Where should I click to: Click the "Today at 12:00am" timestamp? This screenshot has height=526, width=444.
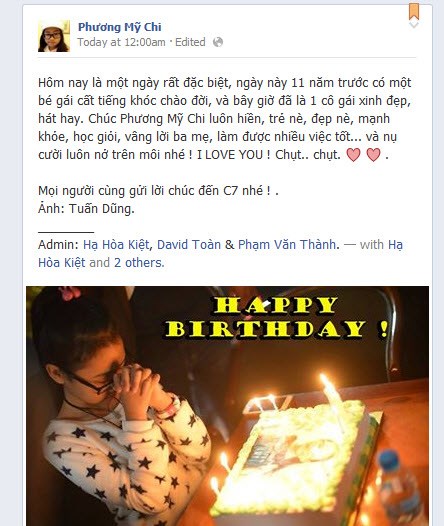121,42
